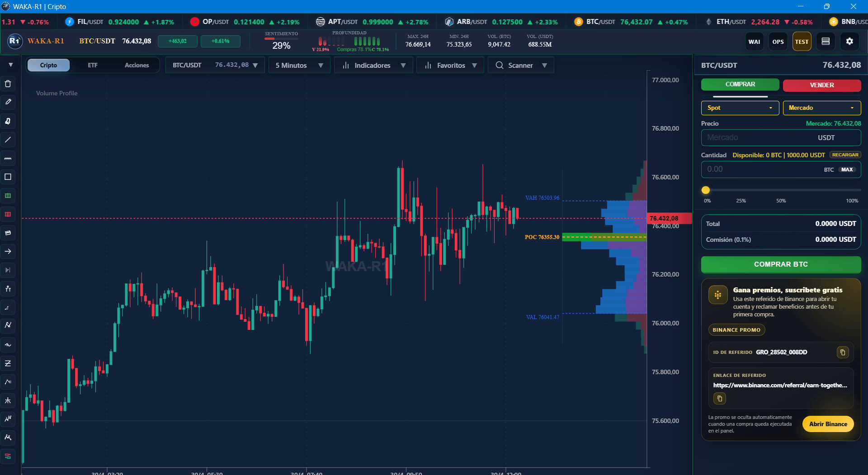Click the quantity percentage slider handle
This screenshot has height=475, width=868.
click(x=706, y=190)
